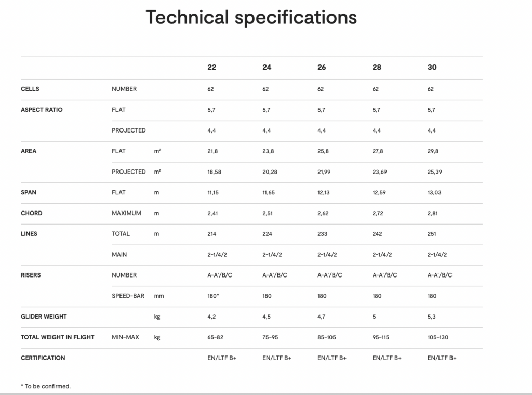Click the size 26 column header
Screen dimensions: 532x395
(322, 68)
